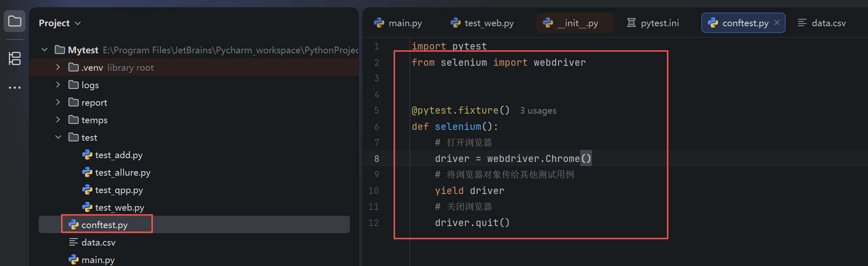Open test_qpp.py in the project tree
Image resolution: width=868 pixels, height=266 pixels.
119,190
